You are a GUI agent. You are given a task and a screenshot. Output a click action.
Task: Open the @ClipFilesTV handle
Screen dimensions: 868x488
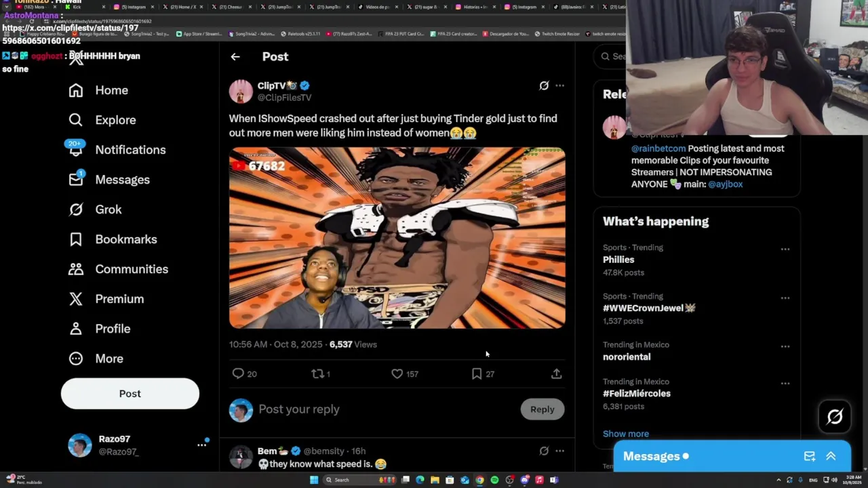pos(284,98)
